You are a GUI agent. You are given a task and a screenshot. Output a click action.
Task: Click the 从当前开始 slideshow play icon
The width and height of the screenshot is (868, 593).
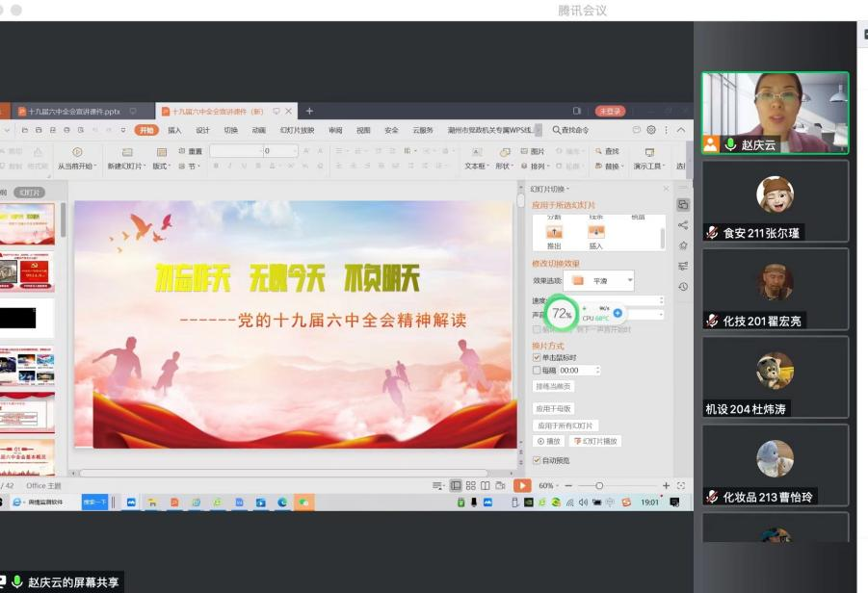[x=77, y=152]
